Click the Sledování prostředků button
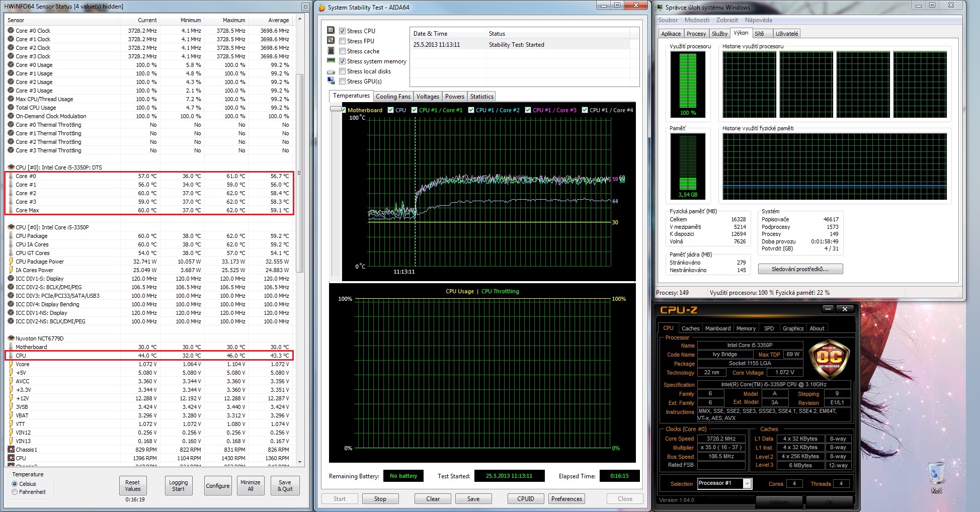 pos(800,269)
